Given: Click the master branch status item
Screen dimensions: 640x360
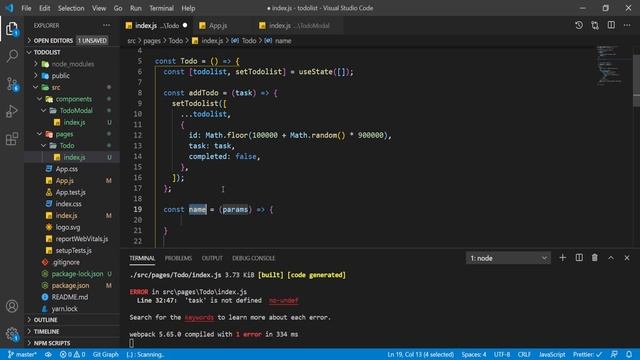Looking at the screenshot, I should (22, 354).
